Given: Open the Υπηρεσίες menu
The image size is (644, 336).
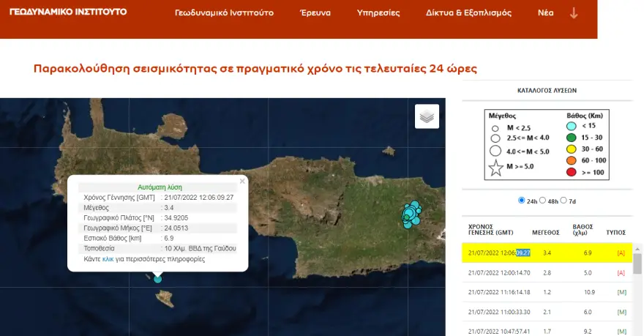Looking at the screenshot, I should pos(378,13).
